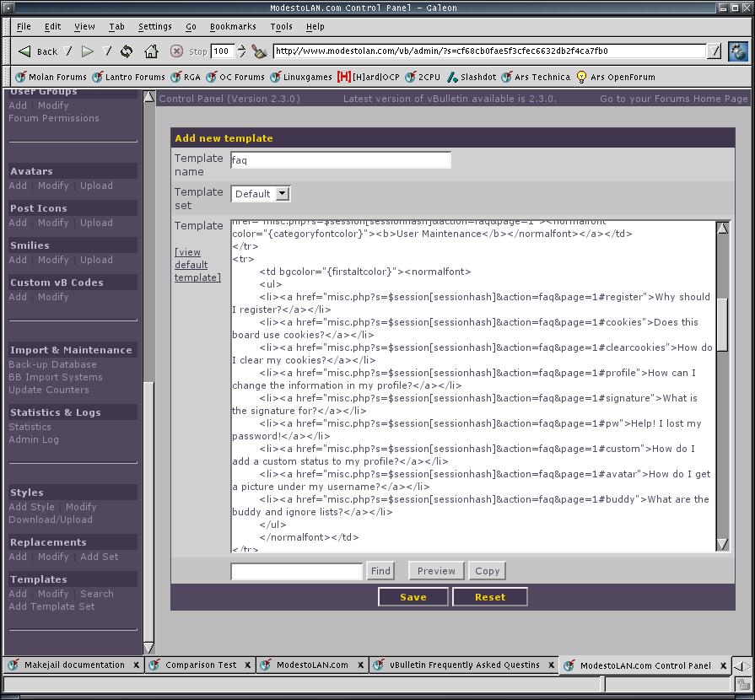
Task: Click the tab bar scroll arrows
Action: tap(742, 666)
